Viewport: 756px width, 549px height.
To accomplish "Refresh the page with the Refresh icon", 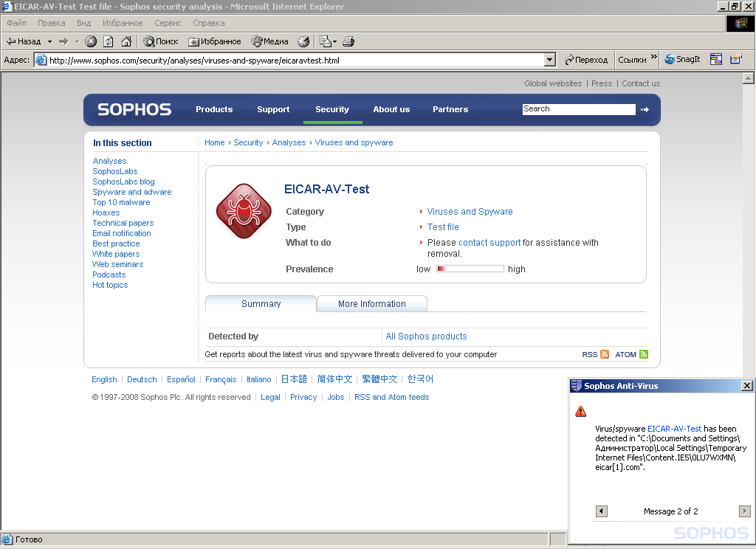I will coord(109,41).
